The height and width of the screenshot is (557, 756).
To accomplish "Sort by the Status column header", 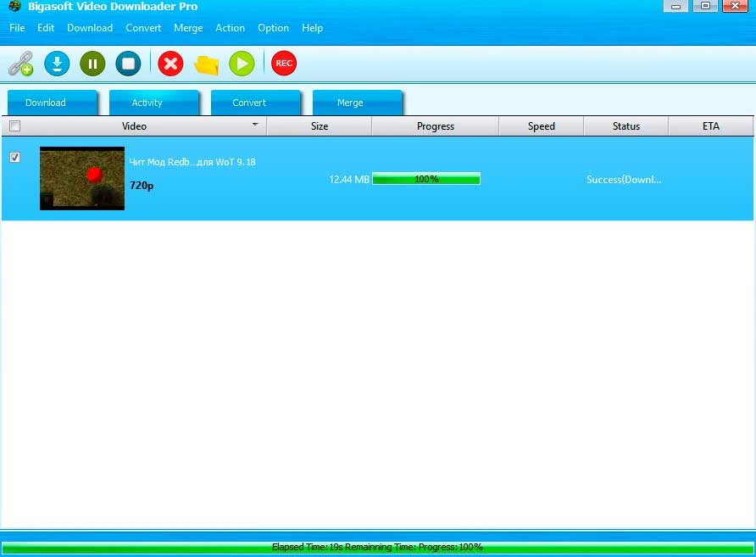I will 626,126.
